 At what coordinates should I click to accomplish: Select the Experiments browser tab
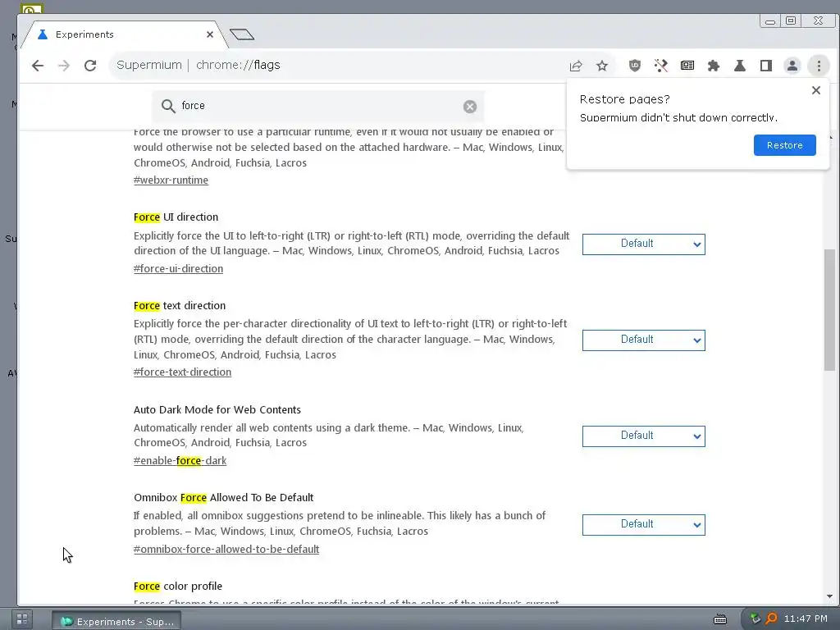[126, 34]
